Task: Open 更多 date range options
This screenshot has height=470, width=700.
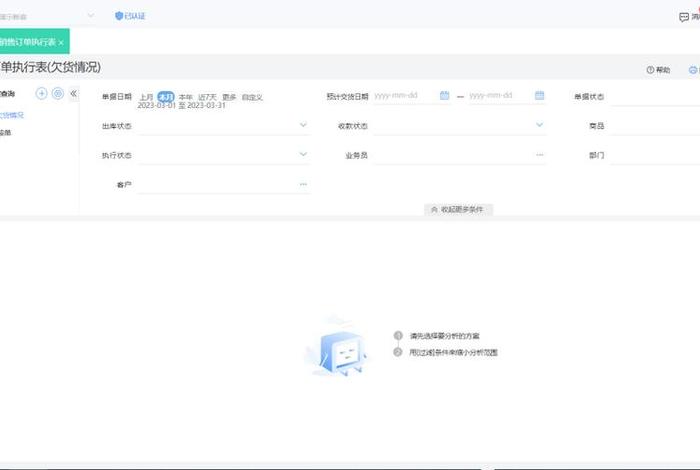Action: click(x=229, y=97)
